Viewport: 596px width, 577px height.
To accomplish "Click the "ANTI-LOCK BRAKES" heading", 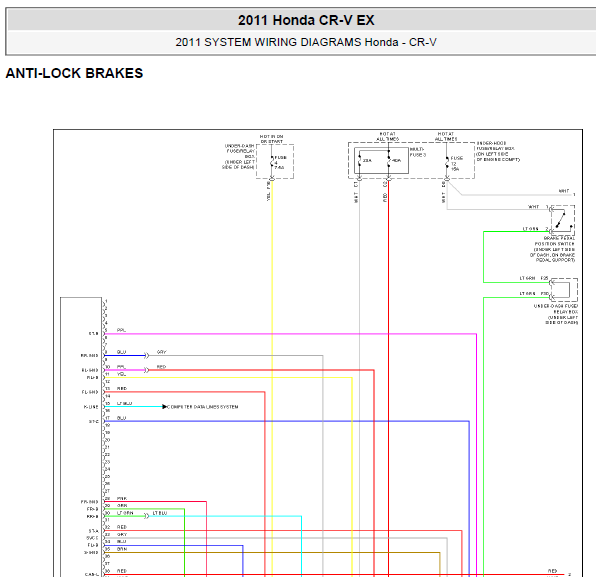I will pos(74,73).
